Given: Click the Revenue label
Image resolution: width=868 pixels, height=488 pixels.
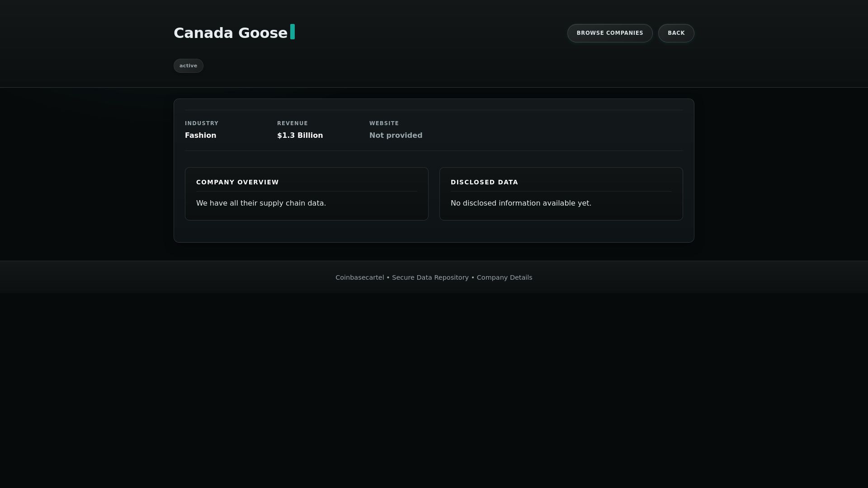Looking at the screenshot, I should (x=292, y=123).
